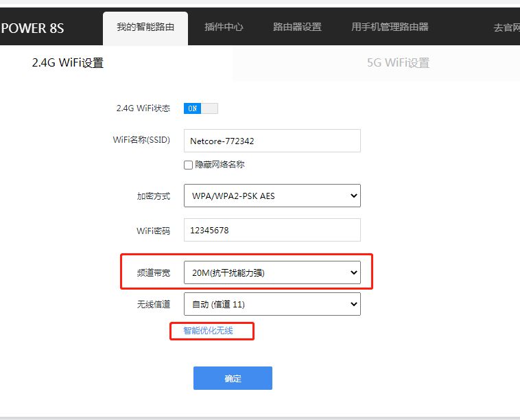Open the 频道带宽 dropdown
This screenshot has width=520, height=420.
coord(272,272)
